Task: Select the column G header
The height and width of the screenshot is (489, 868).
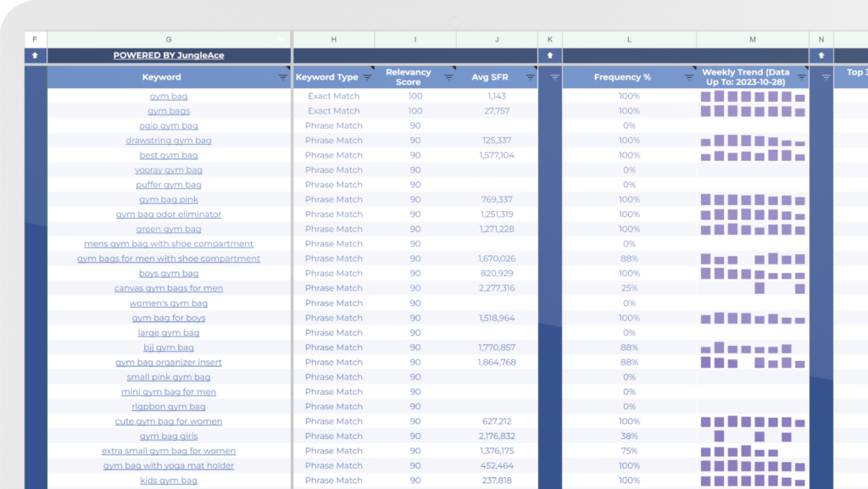Action: pyautogui.click(x=169, y=39)
